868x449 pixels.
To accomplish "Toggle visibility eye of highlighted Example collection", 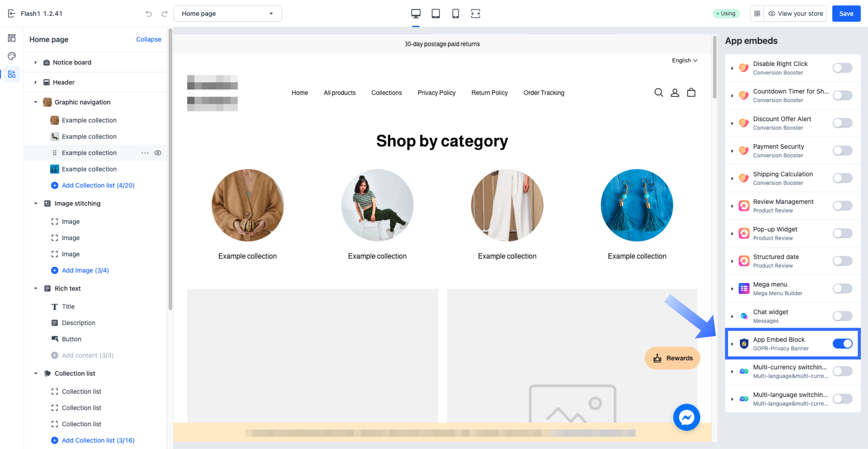I will click(158, 153).
